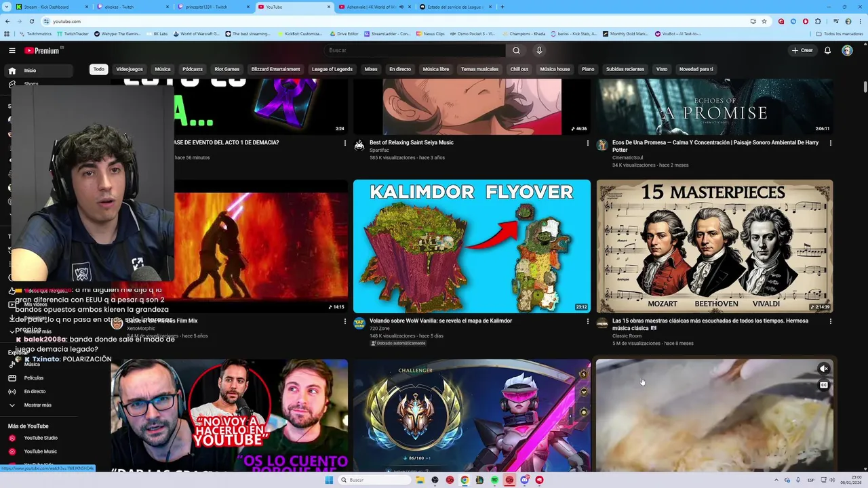Select the Riot Games filter chip
Viewport: 868px width, 488px height.
tap(226, 69)
